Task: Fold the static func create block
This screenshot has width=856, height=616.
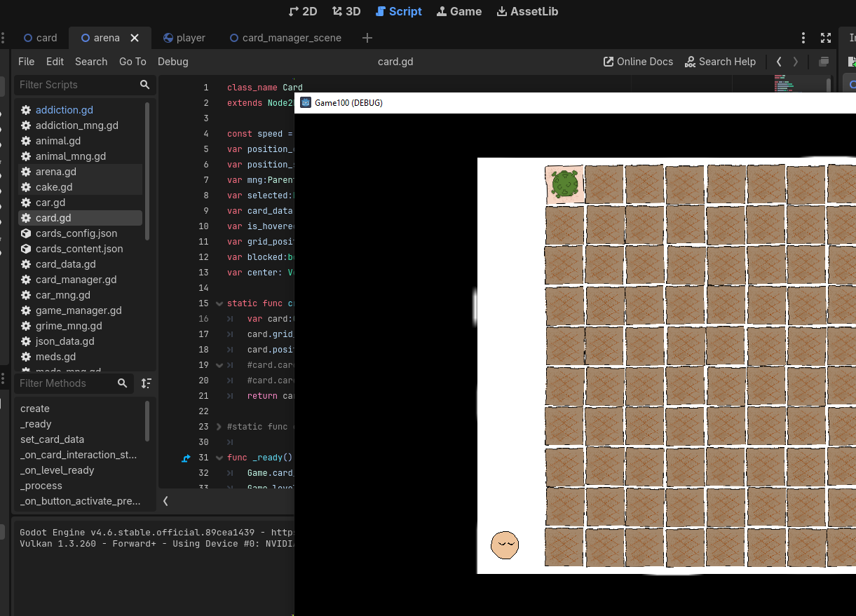Action: tap(219, 303)
